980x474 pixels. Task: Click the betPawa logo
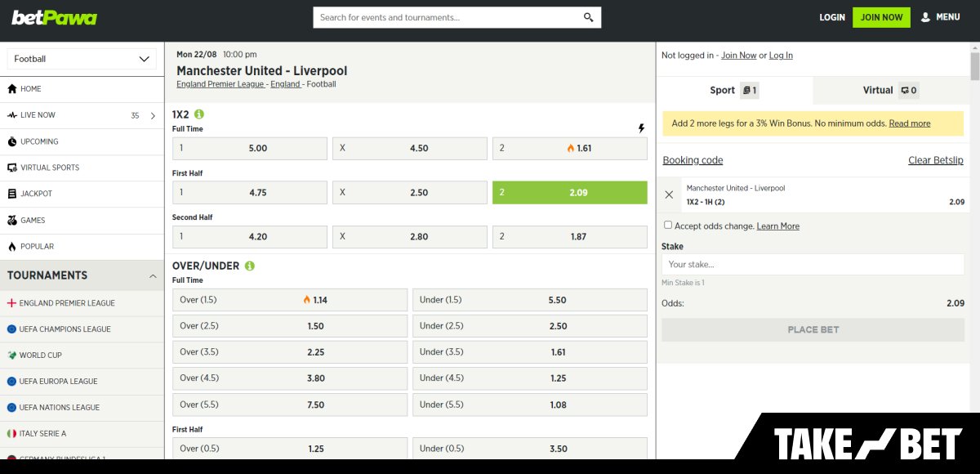tap(55, 18)
